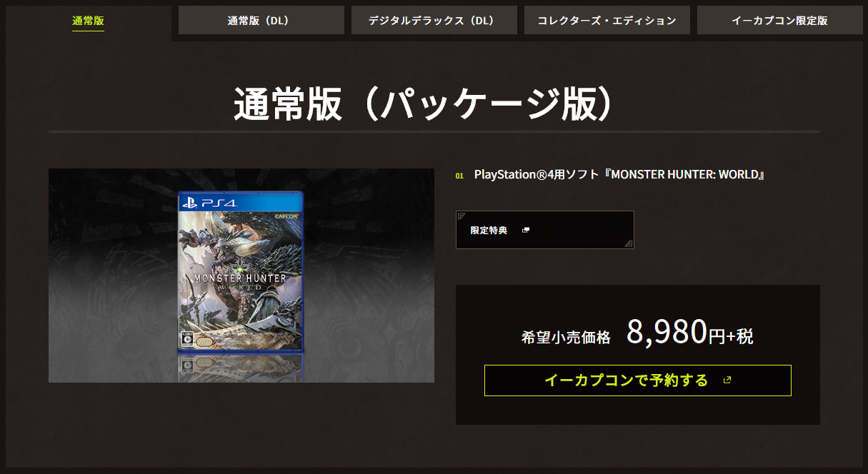Image resolution: width=868 pixels, height=474 pixels.
Task: Select the 通常版 tab
Action: 88,21
